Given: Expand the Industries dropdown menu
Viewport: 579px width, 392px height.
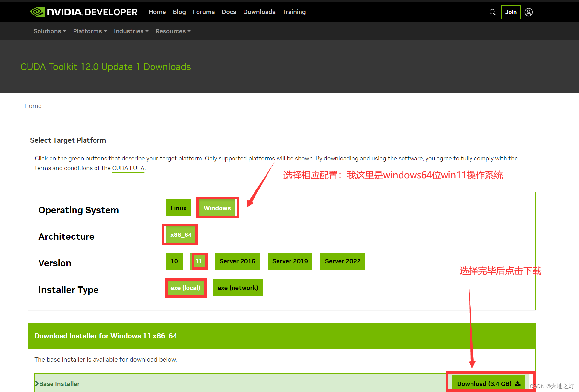Looking at the screenshot, I should click(131, 31).
